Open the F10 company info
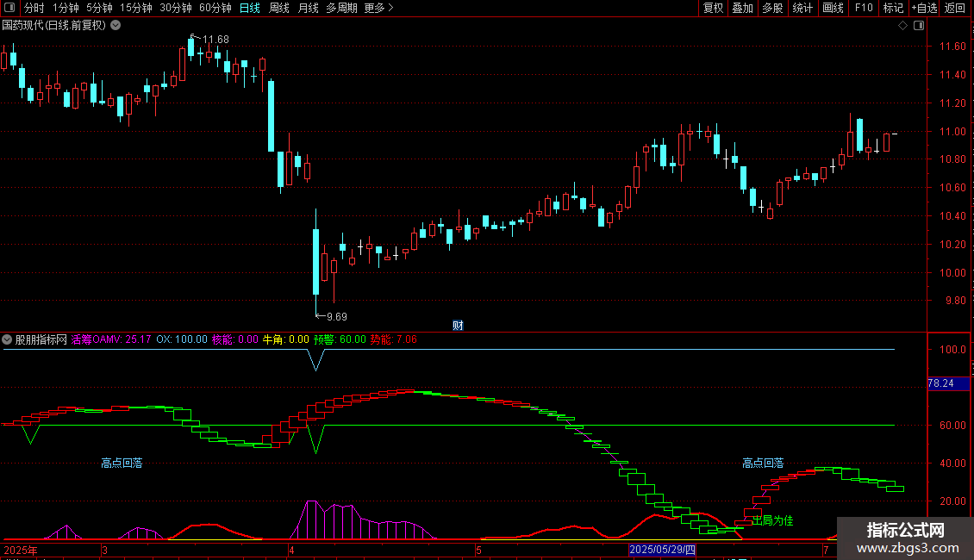 click(x=864, y=8)
